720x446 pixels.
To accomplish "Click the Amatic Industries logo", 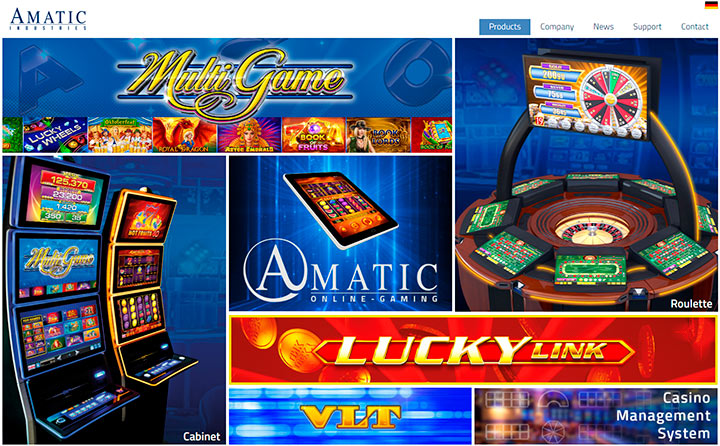I will (48, 19).
